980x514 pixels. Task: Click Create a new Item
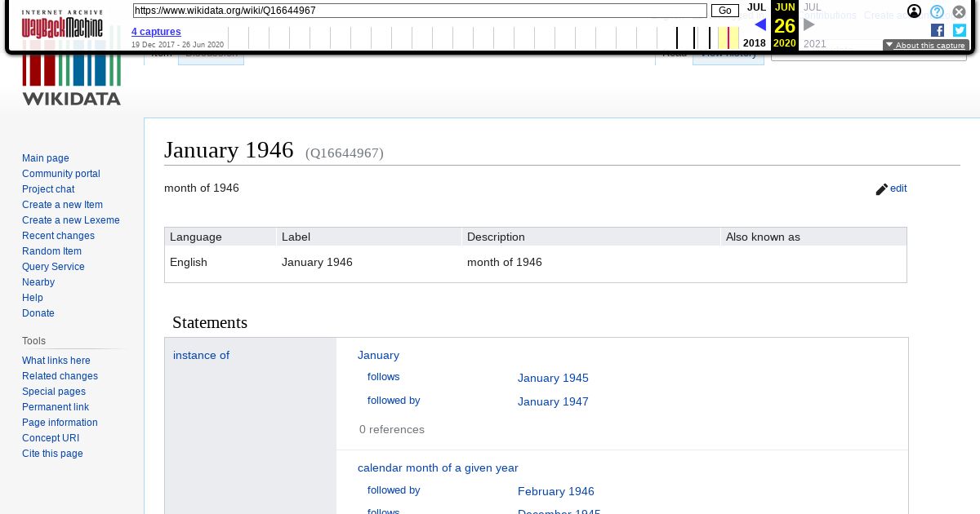pos(62,205)
